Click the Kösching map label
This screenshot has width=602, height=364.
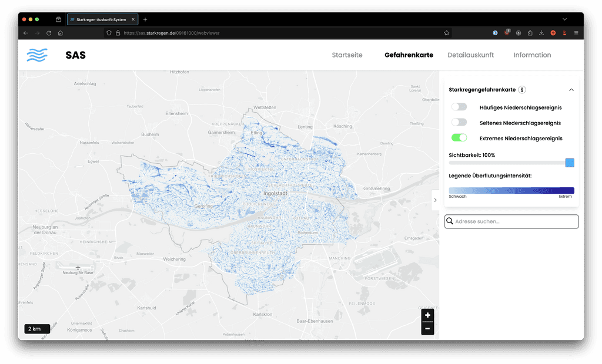point(343,126)
